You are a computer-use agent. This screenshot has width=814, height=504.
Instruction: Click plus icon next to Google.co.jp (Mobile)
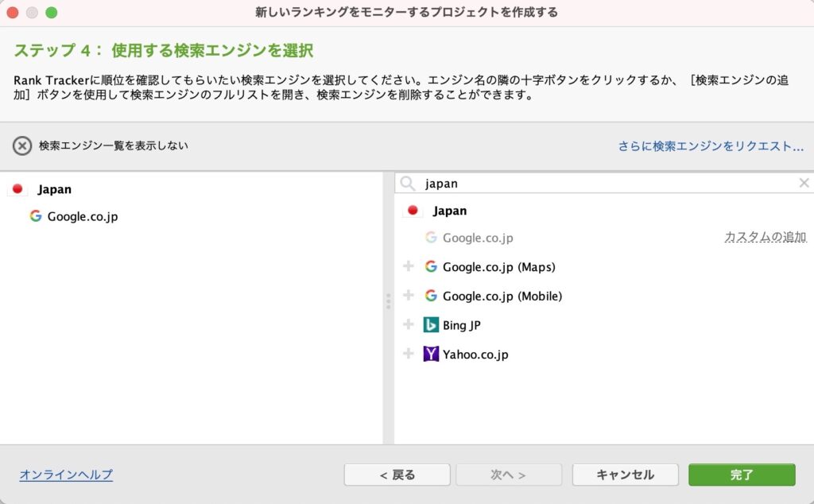(x=409, y=296)
